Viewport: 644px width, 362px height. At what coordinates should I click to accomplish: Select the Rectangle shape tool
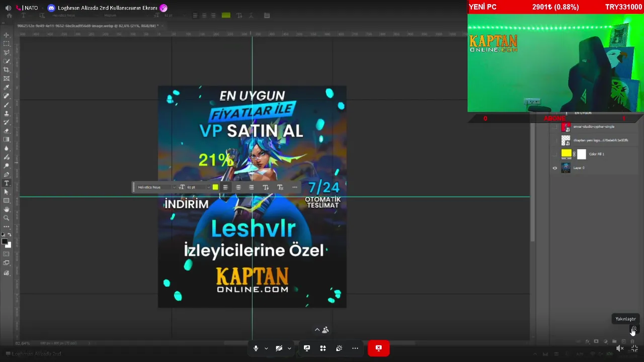(7, 201)
